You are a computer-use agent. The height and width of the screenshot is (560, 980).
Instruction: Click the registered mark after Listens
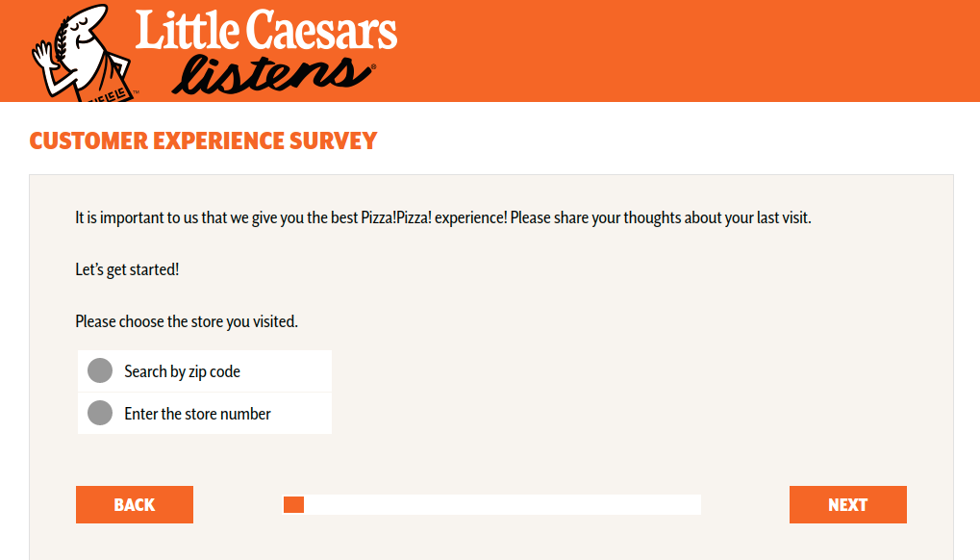point(373,65)
